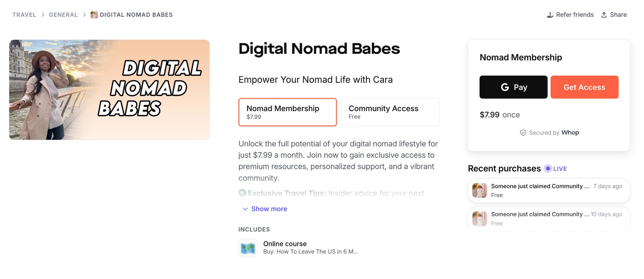Image resolution: width=644 pixels, height=279 pixels.
Task: Select the free Community Access plan
Action: (x=390, y=112)
